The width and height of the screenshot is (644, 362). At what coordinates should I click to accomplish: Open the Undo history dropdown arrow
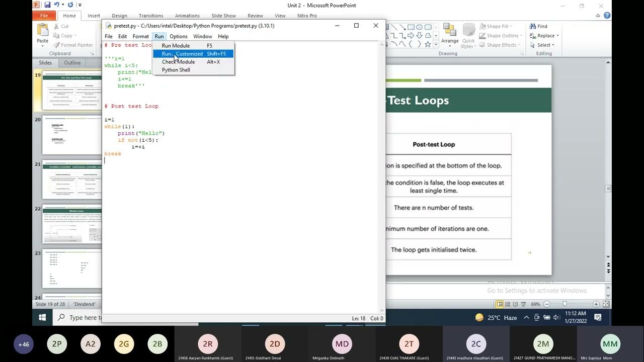click(62, 5)
